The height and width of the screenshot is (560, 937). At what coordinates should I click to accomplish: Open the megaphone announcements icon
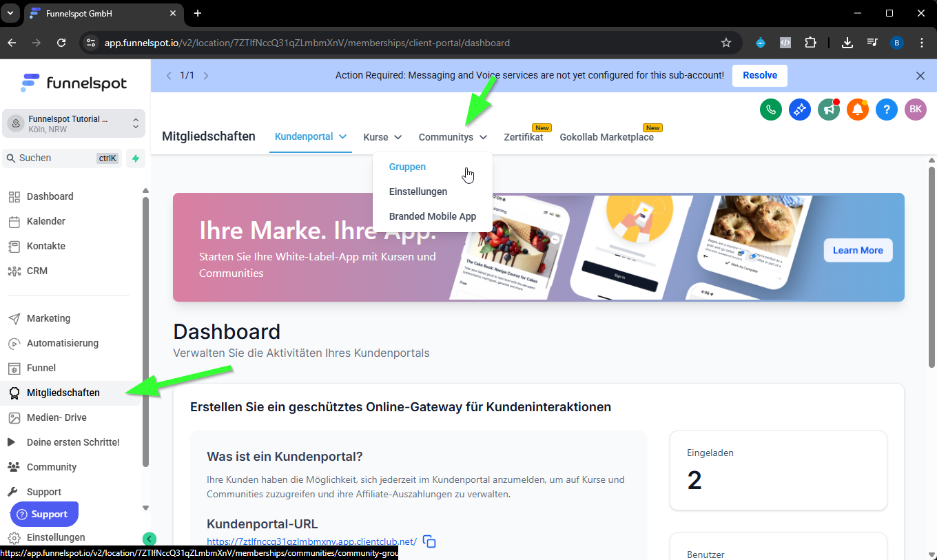[829, 109]
